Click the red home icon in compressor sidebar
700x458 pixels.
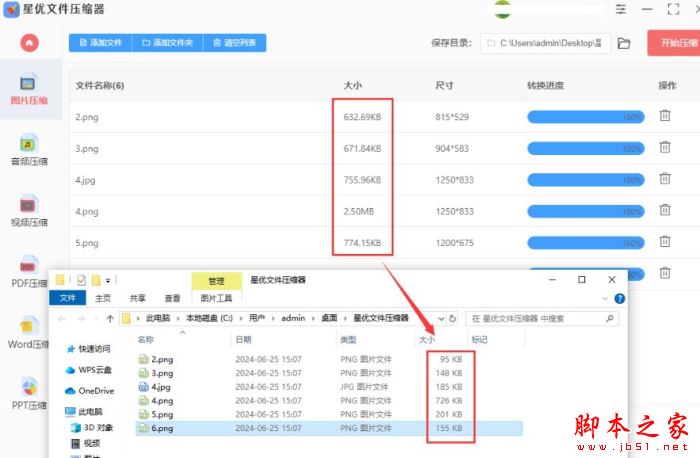click(29, 43)
